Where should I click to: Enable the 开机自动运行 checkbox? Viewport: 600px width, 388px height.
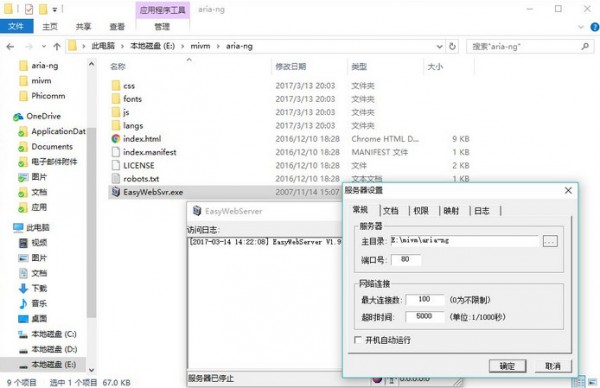(358, 340)
